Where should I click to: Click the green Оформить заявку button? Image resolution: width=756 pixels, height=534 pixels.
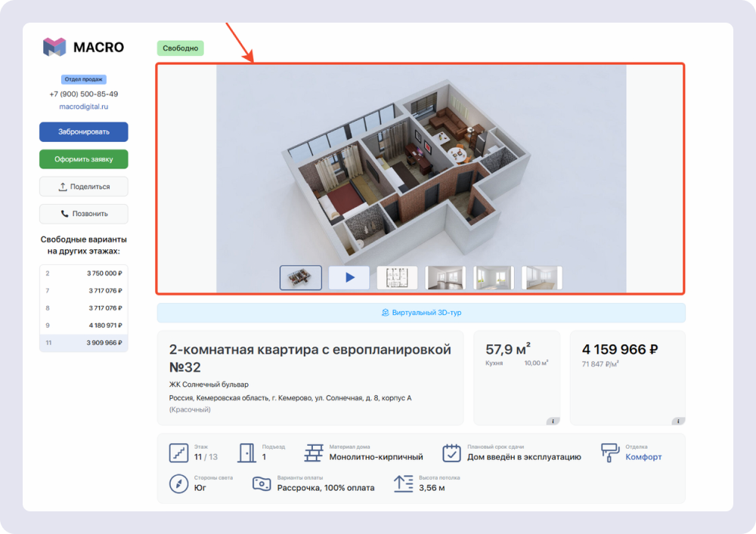(83, 159)
